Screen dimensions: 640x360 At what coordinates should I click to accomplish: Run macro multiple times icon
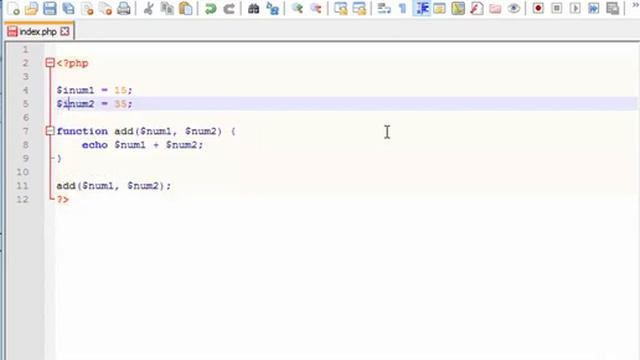pyautogui.click(x=593, y=8)
